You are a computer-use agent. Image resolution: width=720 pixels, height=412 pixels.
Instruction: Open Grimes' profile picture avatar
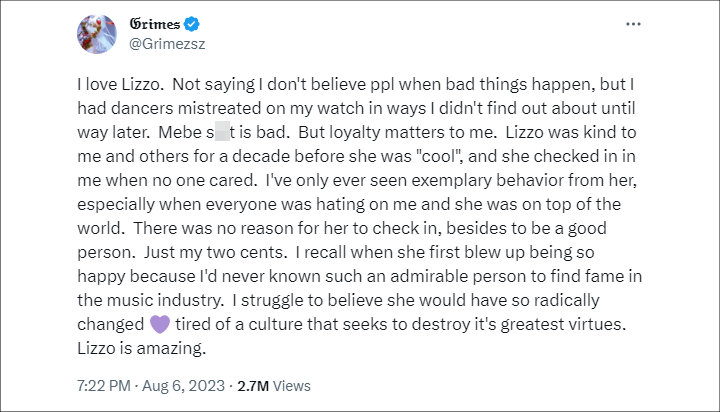pos(96,34)
